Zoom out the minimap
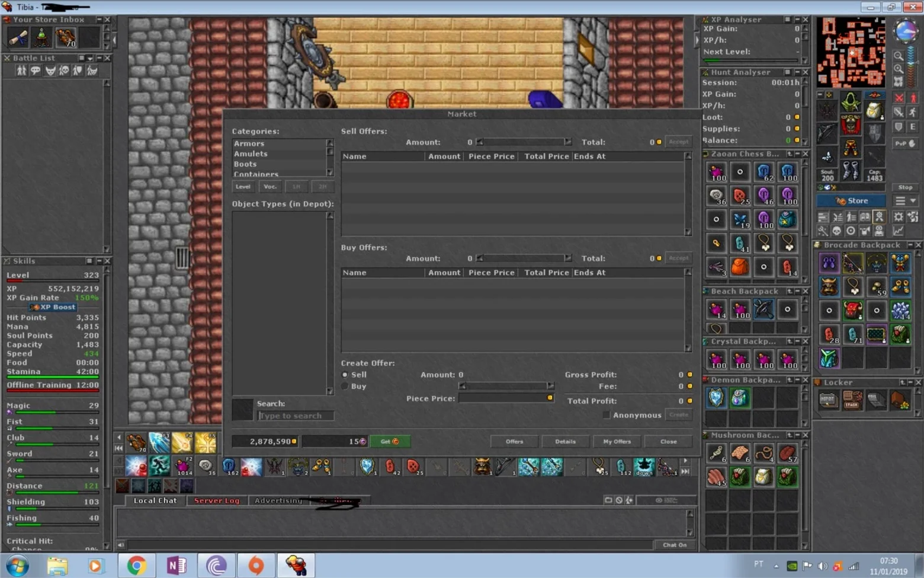924x578 pixels. tap(899, 56)
